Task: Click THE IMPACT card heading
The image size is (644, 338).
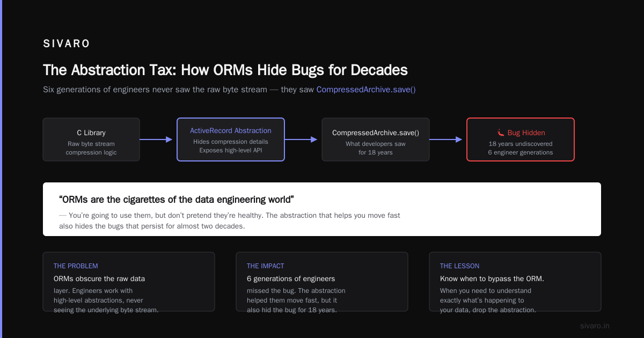Action: click(266, 266)
